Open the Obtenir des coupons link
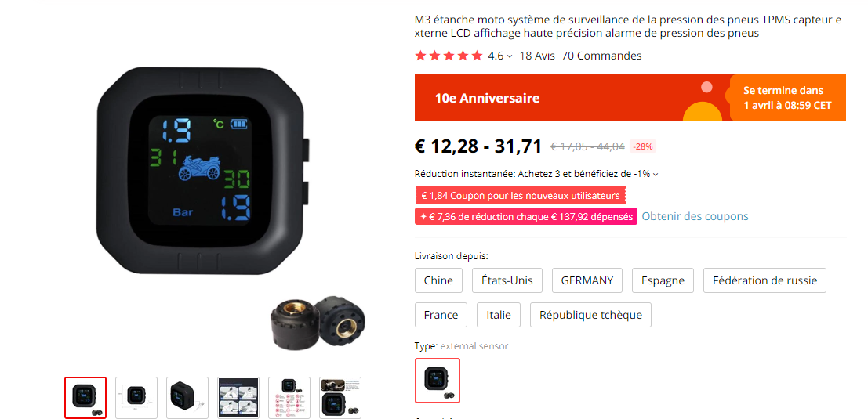Screen dimensions: 868x419 (x=695, y=216)
